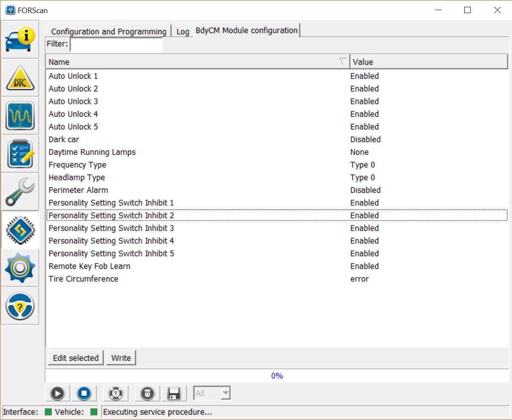Select Personality Setting Switch Inhibit 2
Screen dimensions: 512x420
[277, 215]
